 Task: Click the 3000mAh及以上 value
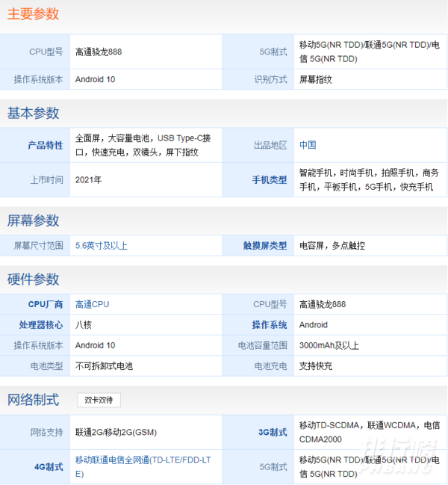pos(329,345)
